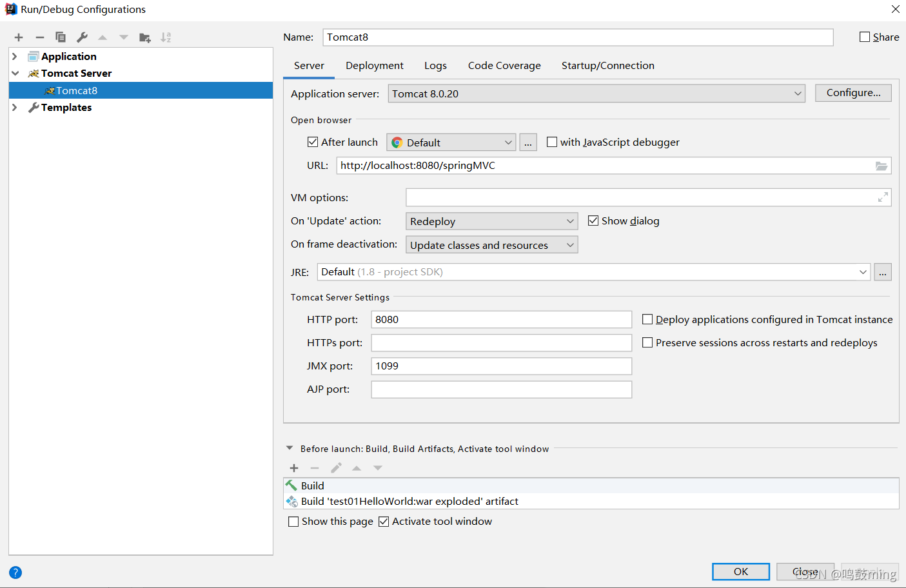Uncheck After launch checkbox
906x588 pixels.
tap(313, 142)
